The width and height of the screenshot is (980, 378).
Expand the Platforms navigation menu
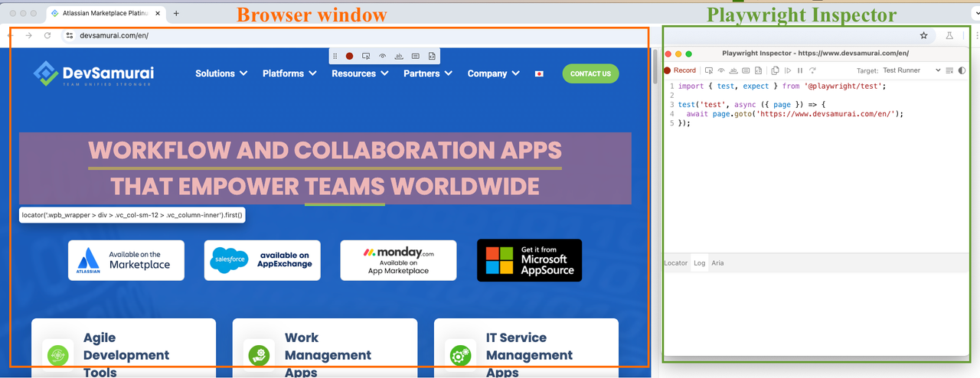pos(289,73)
